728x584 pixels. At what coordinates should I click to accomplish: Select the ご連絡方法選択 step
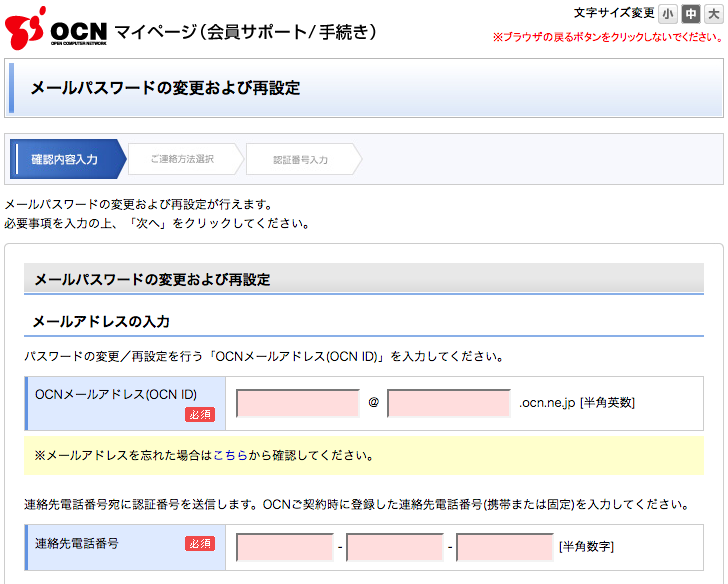point(185,159)
